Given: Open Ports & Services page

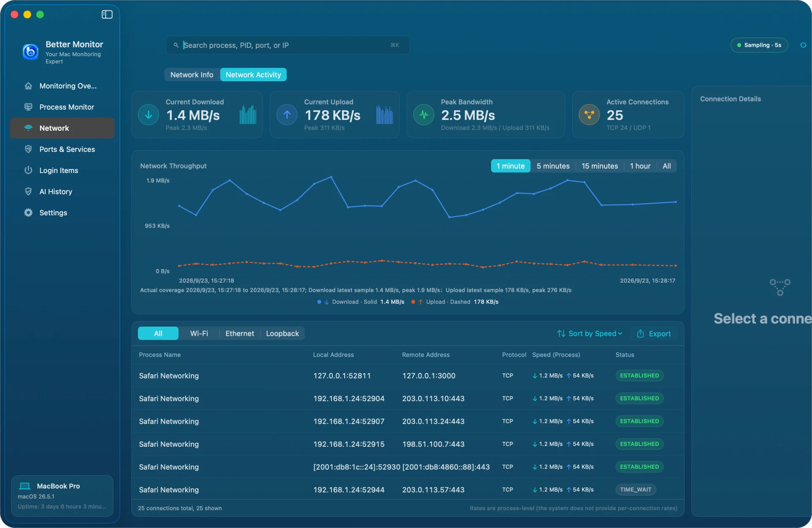Looking at the screenshot, I should 62,149.
